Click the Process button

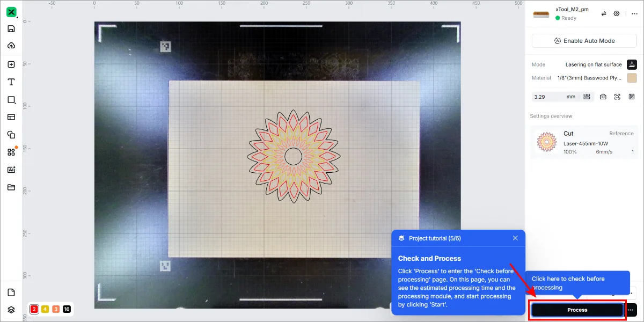(577, 310)
